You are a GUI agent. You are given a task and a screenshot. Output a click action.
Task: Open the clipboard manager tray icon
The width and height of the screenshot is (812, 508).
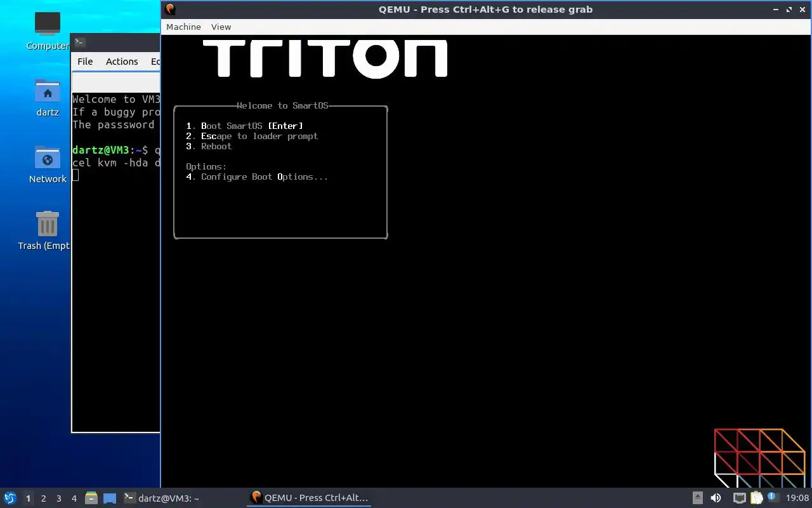pos(756,498)
